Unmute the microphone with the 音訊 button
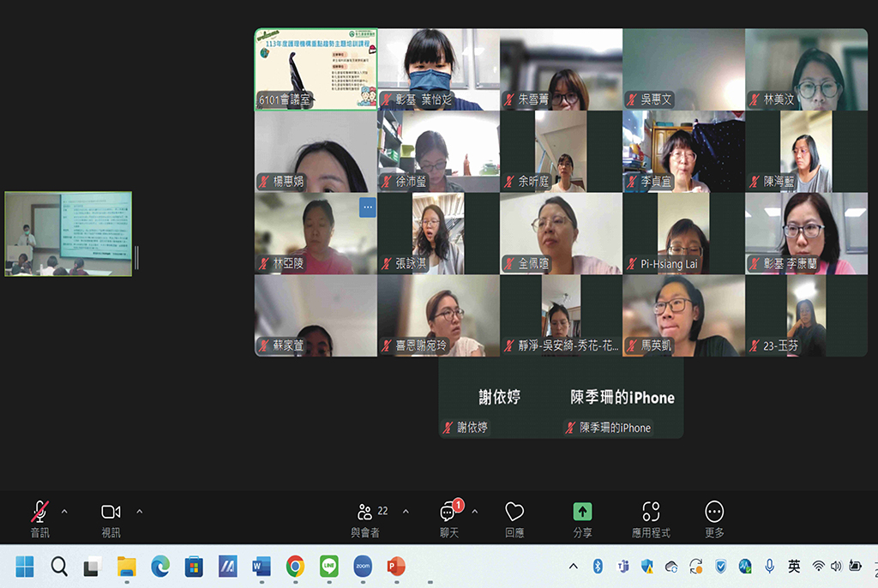Screen dimensions: 878x588 coord(39,513)
